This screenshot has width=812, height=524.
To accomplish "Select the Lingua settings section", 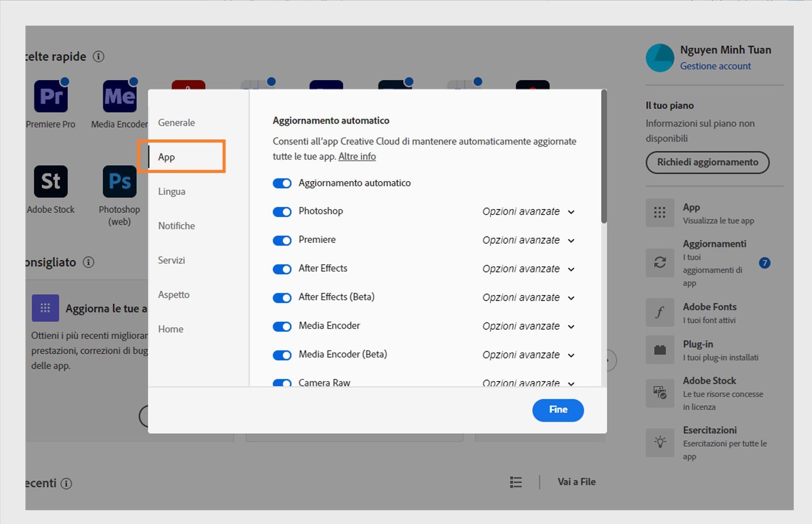I will coord(172,191).
